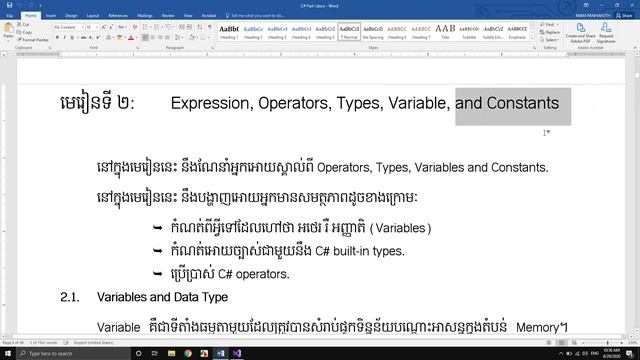This screenshot has height=360, width=640.
Task: Activate the Format Painter tool
Action: click(33, 40)
